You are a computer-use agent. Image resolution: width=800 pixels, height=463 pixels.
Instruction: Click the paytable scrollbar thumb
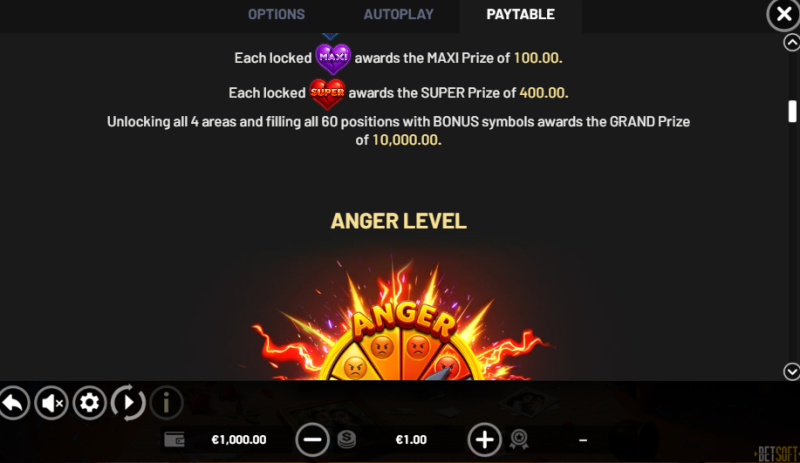coord(792,111)
